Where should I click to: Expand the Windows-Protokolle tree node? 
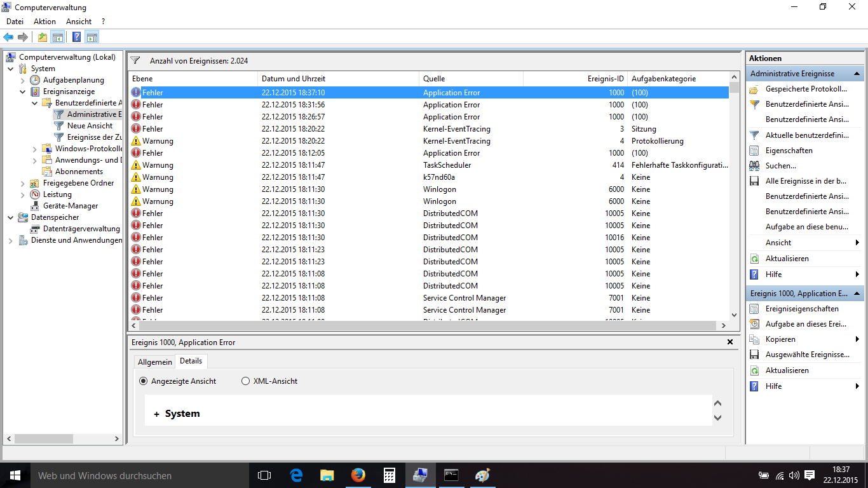tap(35, 149)
